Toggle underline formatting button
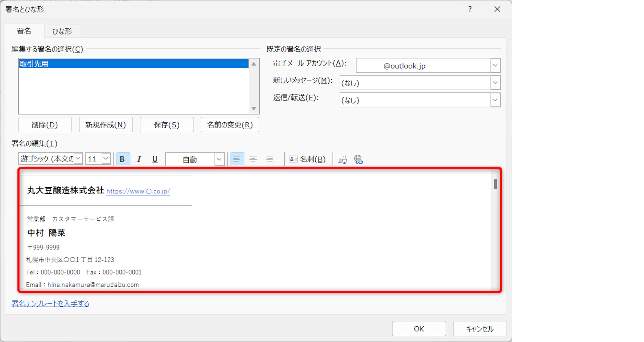Image resolution: width=644 pixels, height=342 pixels. [x=155, y=159]
